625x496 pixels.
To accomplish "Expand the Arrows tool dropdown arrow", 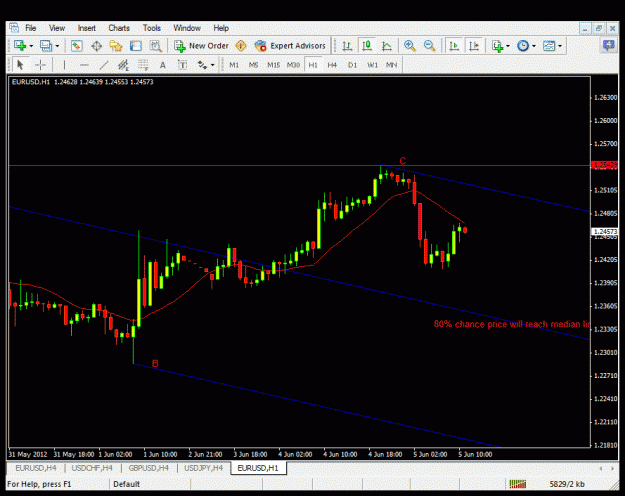I will pyautogui.click(x=212, y=65).
